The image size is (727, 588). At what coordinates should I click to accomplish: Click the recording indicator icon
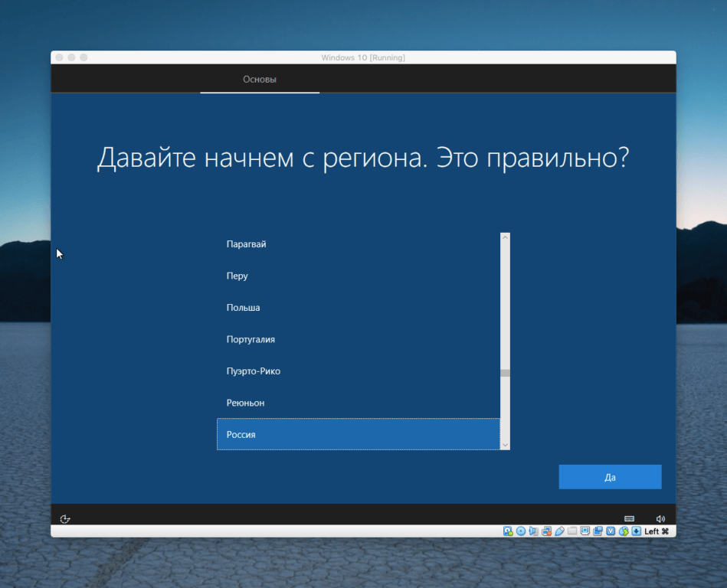point(598,531)
